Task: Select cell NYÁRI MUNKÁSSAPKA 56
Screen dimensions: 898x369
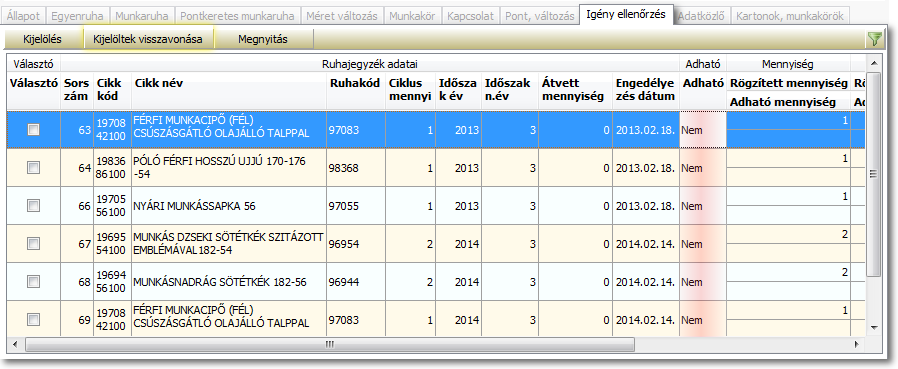Action: pos(229,206)
